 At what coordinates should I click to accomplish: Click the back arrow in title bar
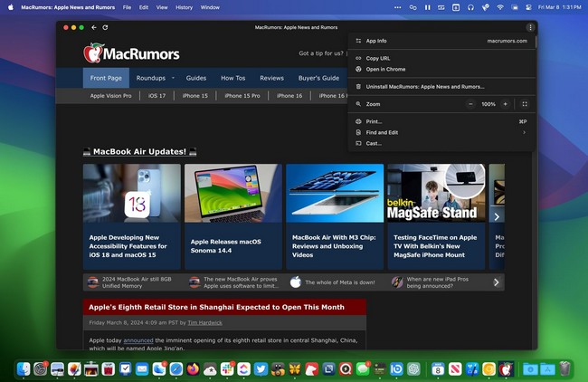[x=94, y=27]
